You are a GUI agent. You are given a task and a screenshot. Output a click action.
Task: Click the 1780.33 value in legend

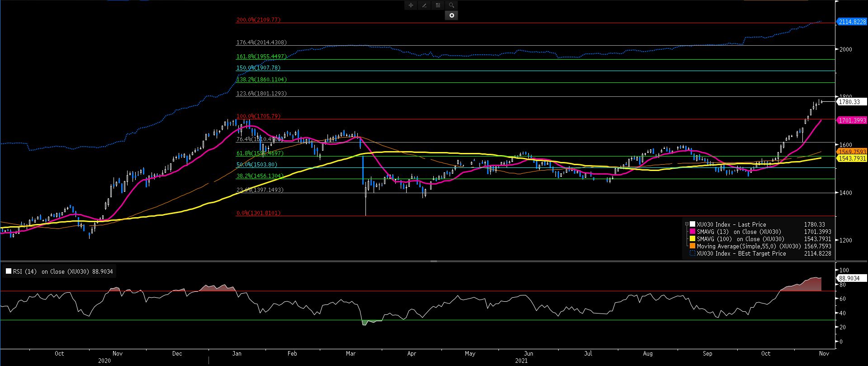pyautogui.click(x=814, y=224)
